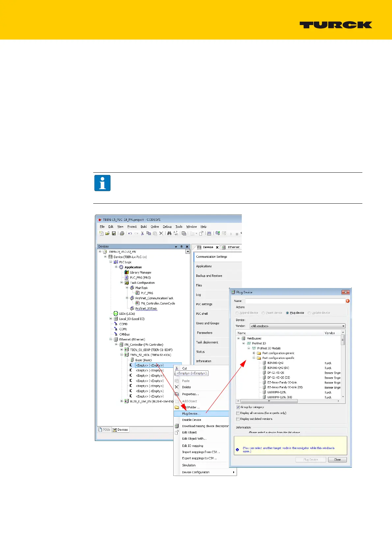The width and height of the screenshot is (392, 555).
Task: Click the COM0 connector icon
Action: 116,324
